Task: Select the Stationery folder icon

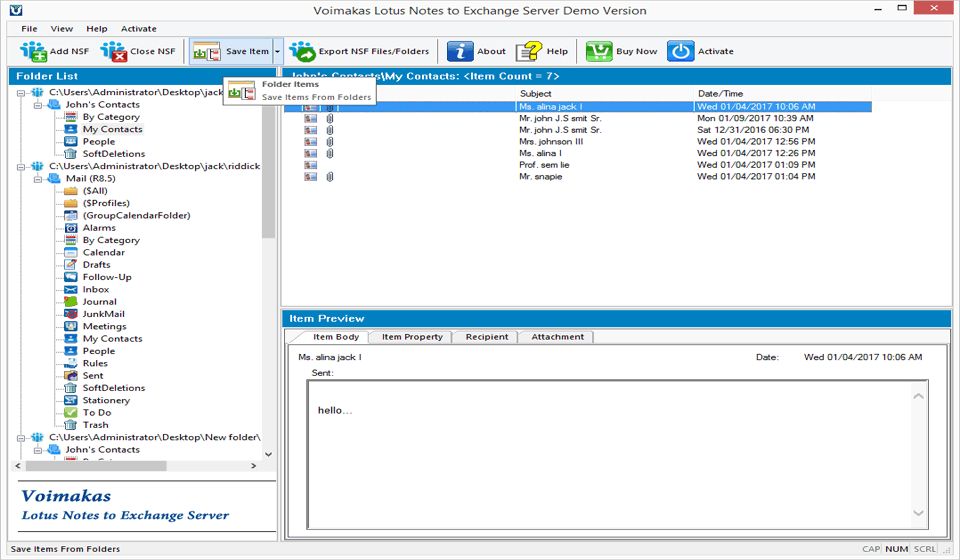Action: tap(71, 400)
